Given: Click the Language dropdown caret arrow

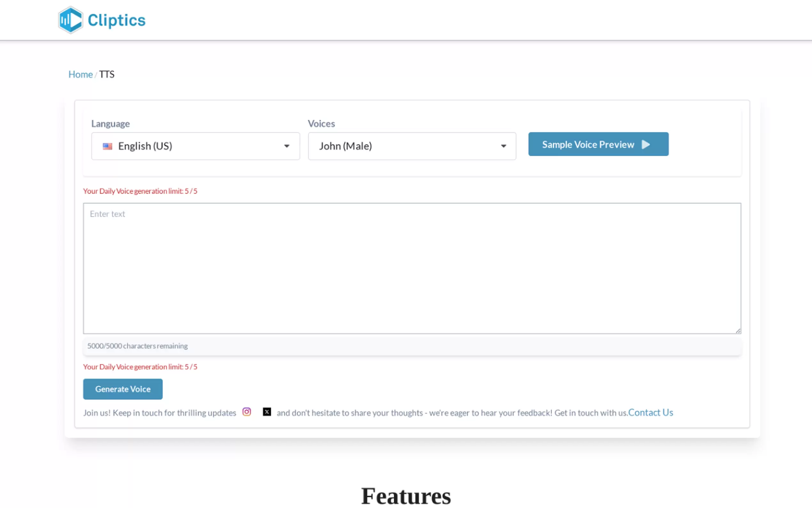Looking at the screenshot, I should 286,146.
